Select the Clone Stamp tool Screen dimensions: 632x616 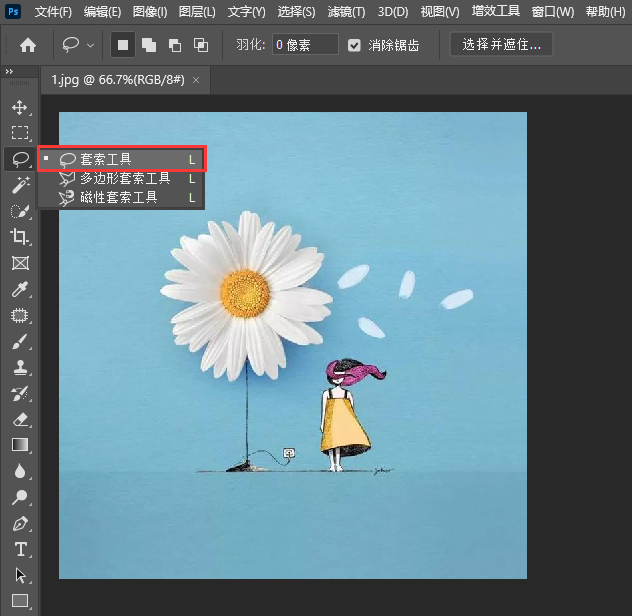point(19,367)
